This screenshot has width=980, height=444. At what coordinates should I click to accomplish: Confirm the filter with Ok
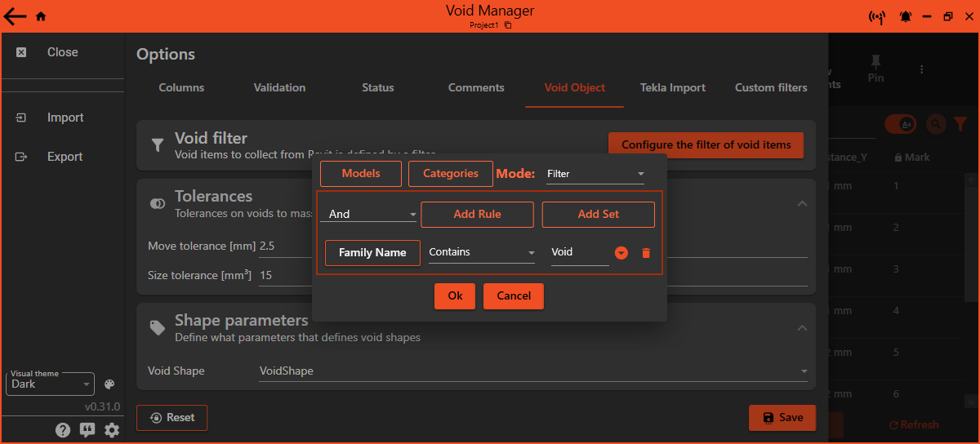[x=455, y=296]
